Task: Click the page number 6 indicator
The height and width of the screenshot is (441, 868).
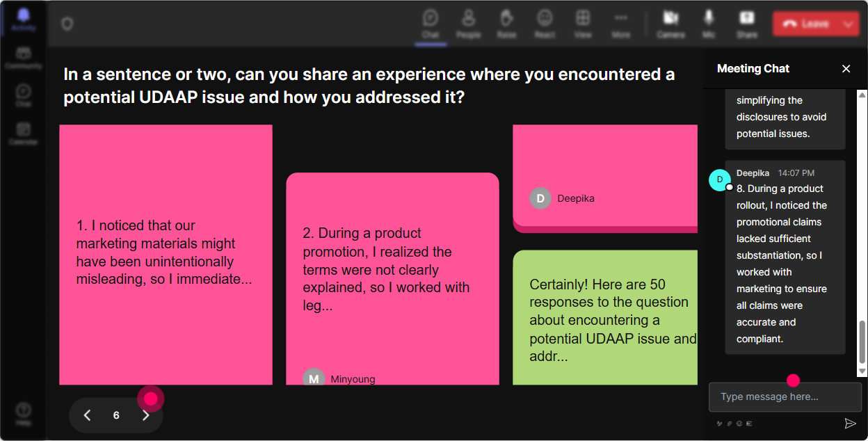Action: click(116, 415)
